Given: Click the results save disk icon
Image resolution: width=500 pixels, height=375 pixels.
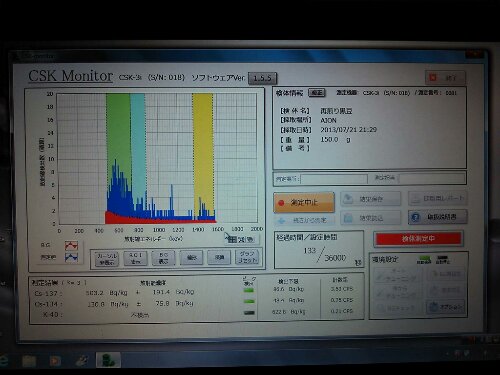Looking at the screenshot, I should click(348, 199).
